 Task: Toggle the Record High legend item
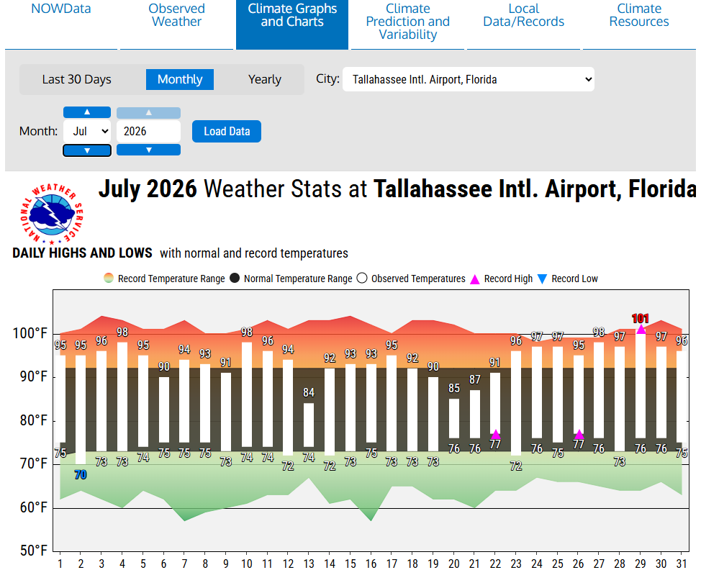(x=502, y=279)
